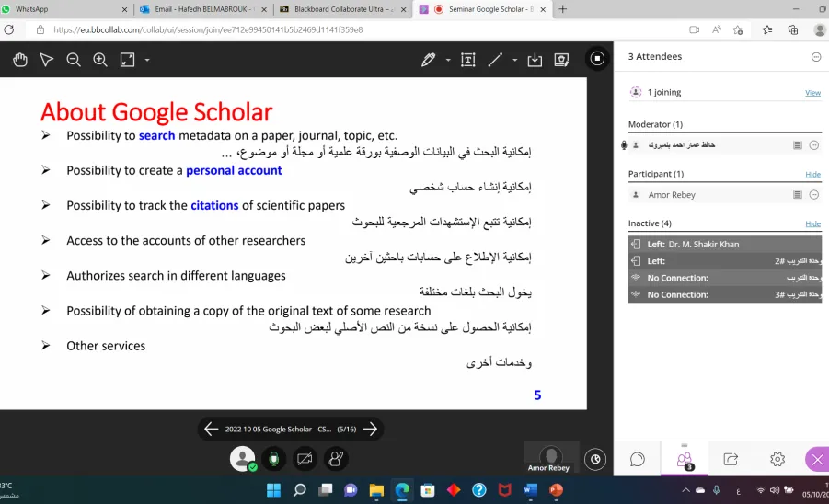Open the browser favorites list
829x504 pixels.
pos(767,29)
